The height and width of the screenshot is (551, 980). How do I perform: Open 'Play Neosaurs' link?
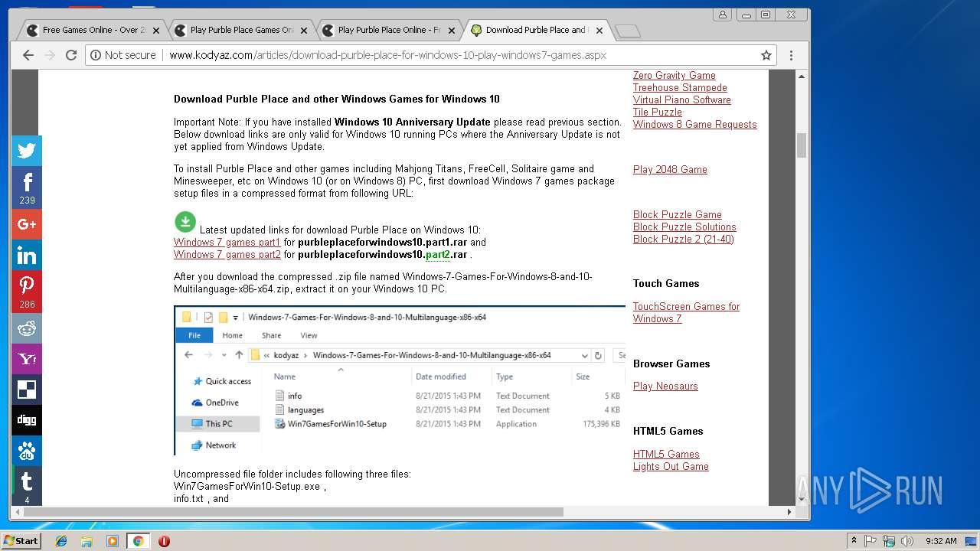[x=665, y=386]
